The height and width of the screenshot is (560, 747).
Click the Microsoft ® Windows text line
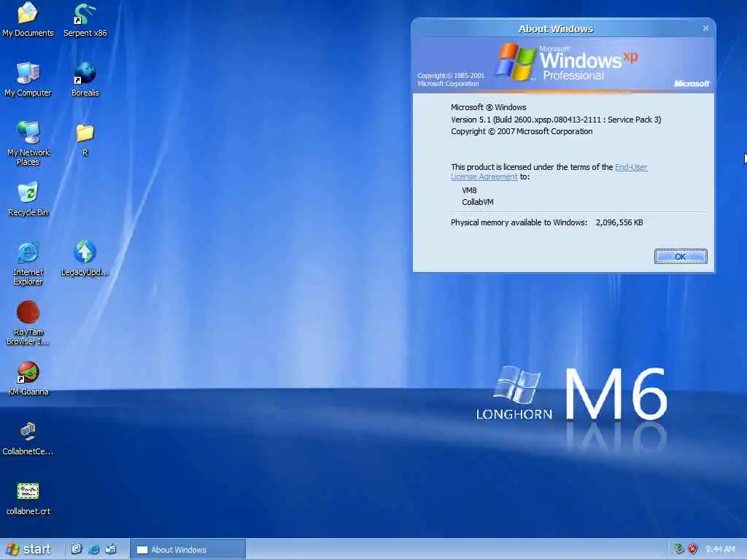[488, 107]
